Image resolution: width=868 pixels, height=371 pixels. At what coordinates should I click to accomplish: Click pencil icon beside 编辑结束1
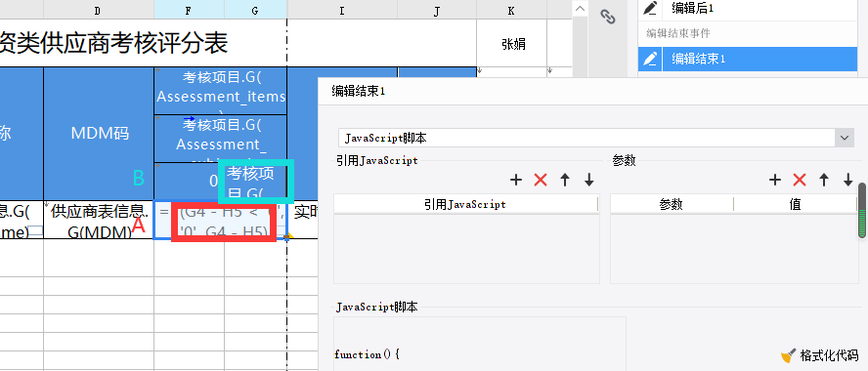(650, 59)
